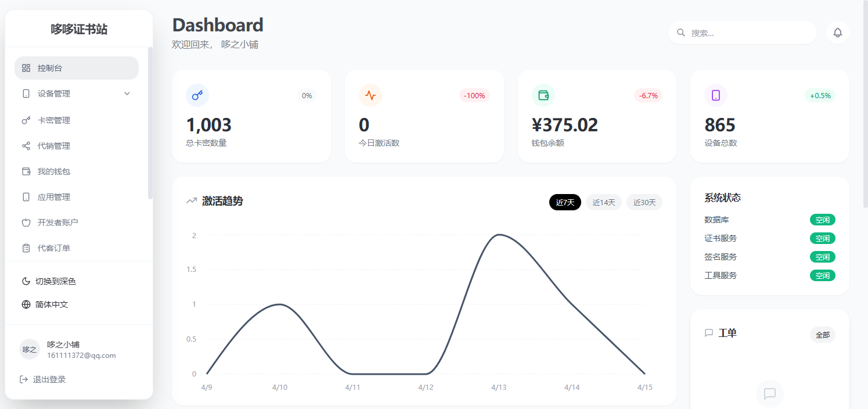Image resolution: width=868 pixels, height=409 pixels.
Task: Switch chart range to 近30天
Action: [x=644, y=202]
